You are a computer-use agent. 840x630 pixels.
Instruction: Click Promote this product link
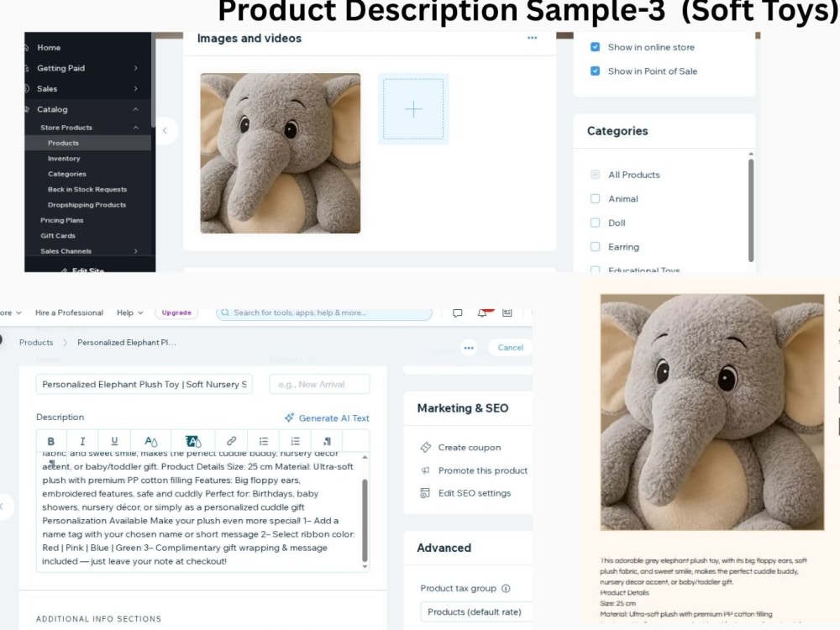[483, 470]
